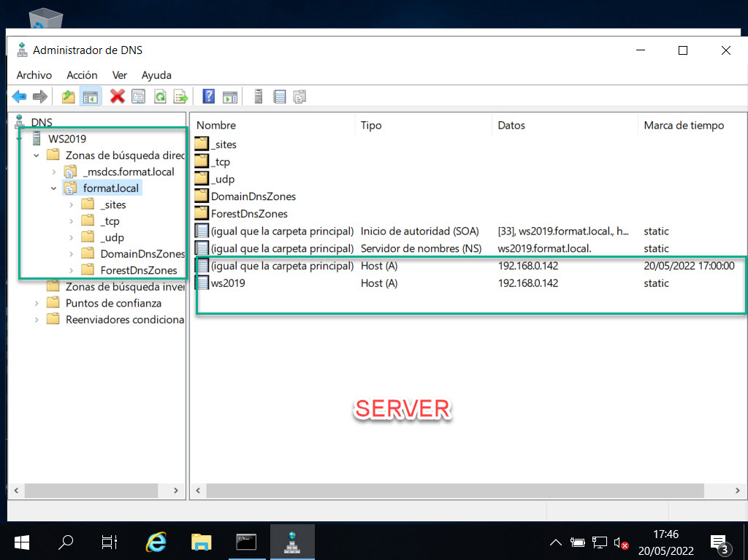Open the Ver menu
748x560 pixels.
tap(119, 75)
